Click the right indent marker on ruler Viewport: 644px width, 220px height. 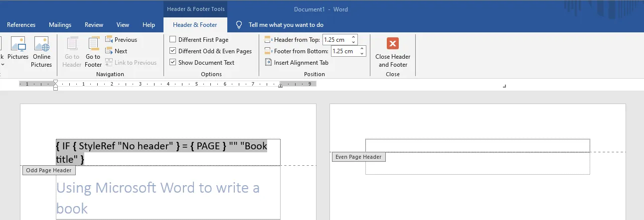pyautogui.click(x=280, y=86)
